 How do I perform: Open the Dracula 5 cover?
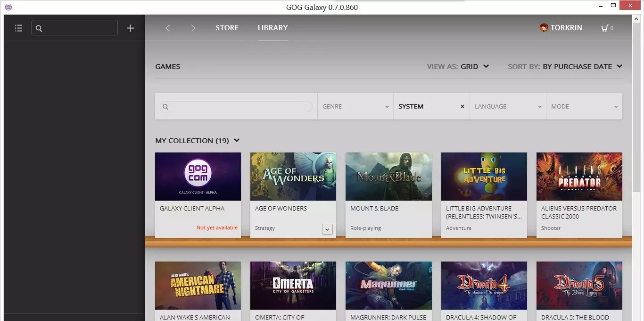point(579,286)
